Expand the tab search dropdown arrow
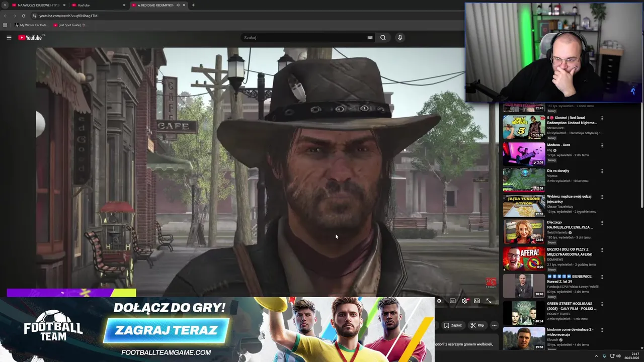Image resolution: width=644 pixels, height=362 pixels. click(5, 5)
